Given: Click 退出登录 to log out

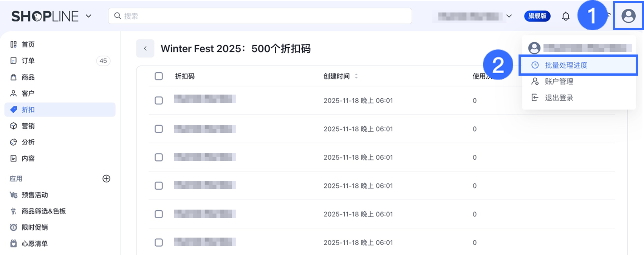Looking at the screenshot, I should pyautogui.click(x=559, y=98).
